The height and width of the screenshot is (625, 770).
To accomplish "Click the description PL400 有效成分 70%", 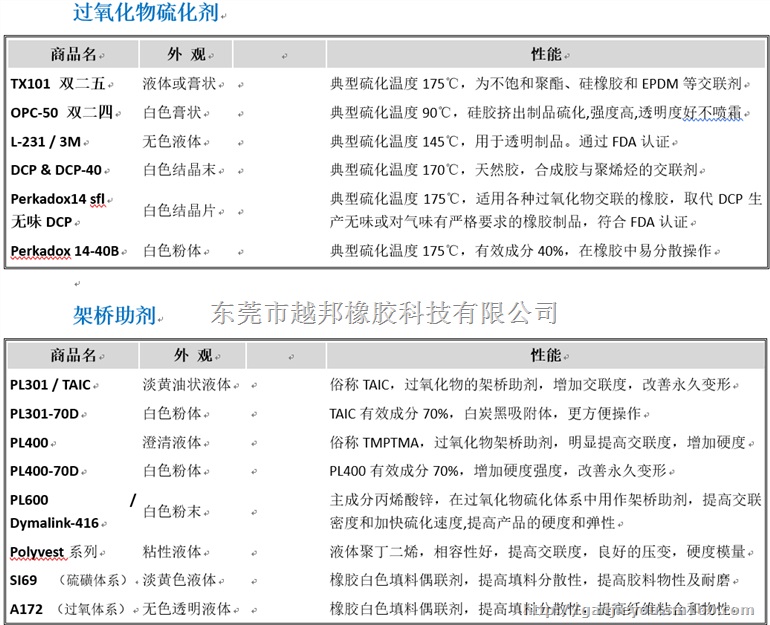I will point(498,471).
